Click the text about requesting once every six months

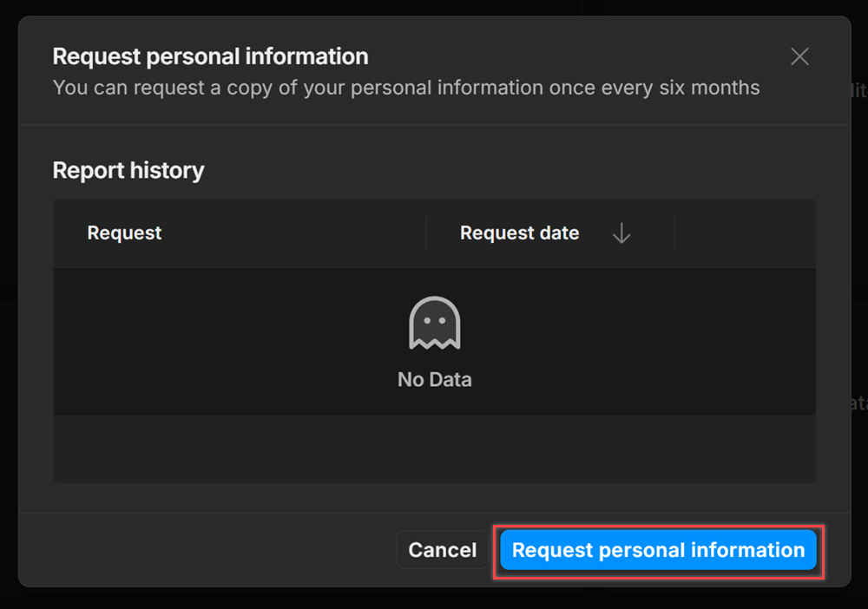click(405, 88)
